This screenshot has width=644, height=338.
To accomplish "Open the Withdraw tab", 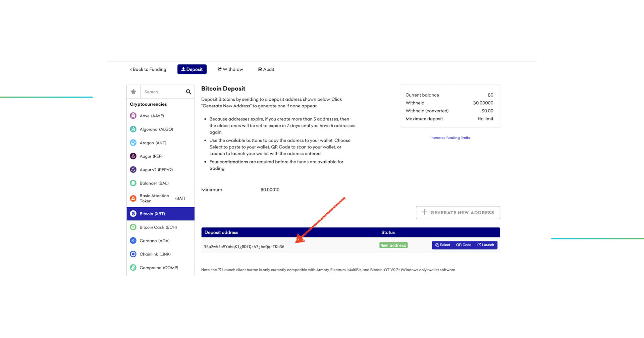I will tap(230, 69).
